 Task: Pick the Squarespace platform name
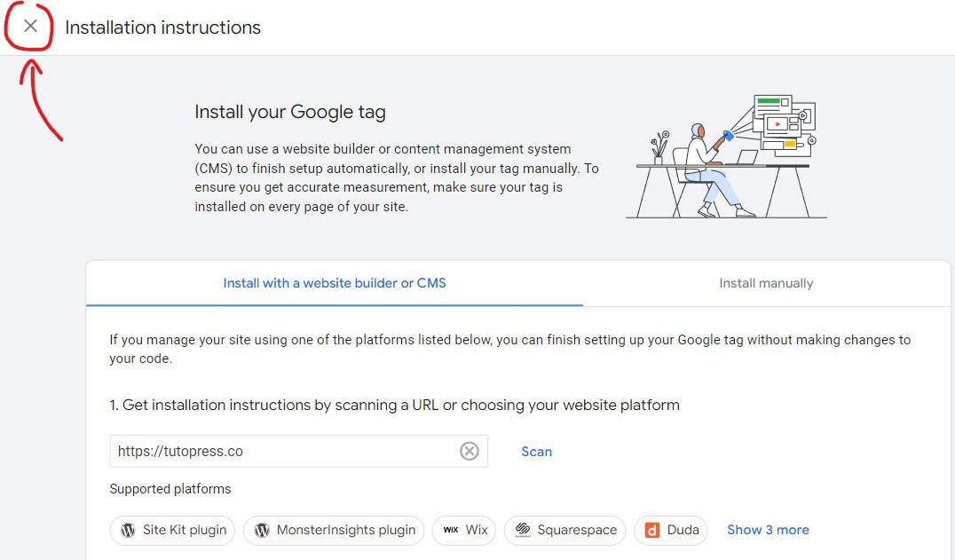point(577,530)
